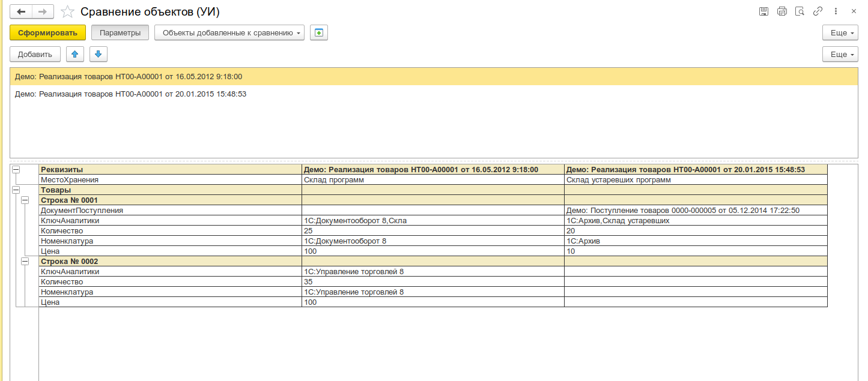This screenshot has width=868, height=381.
Task: Select 1С:Документооборот 8,Скла cell
Action: click(x=433, y=220)
